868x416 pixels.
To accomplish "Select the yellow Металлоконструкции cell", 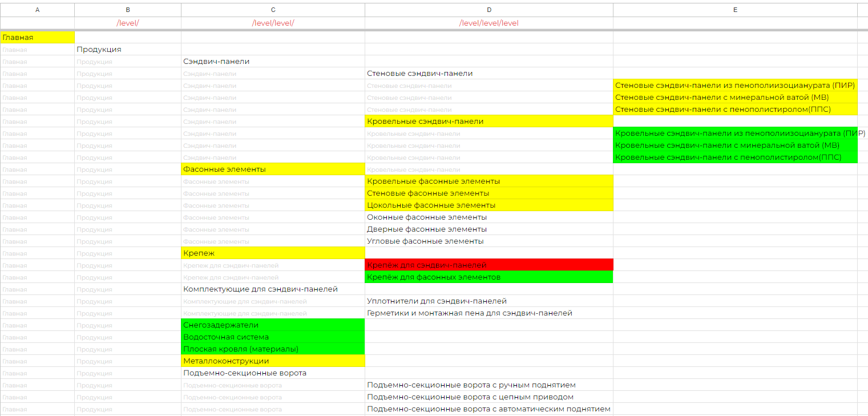I will 273,361.
